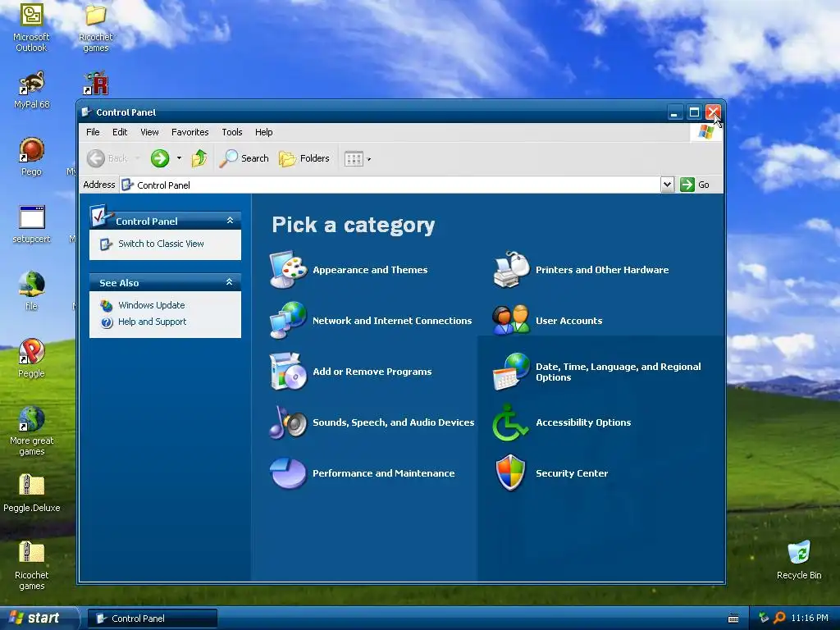Open the Date, Time, Language, and Regional icon
The height and width of the screenshot is (630, 840).
(511, 372)
